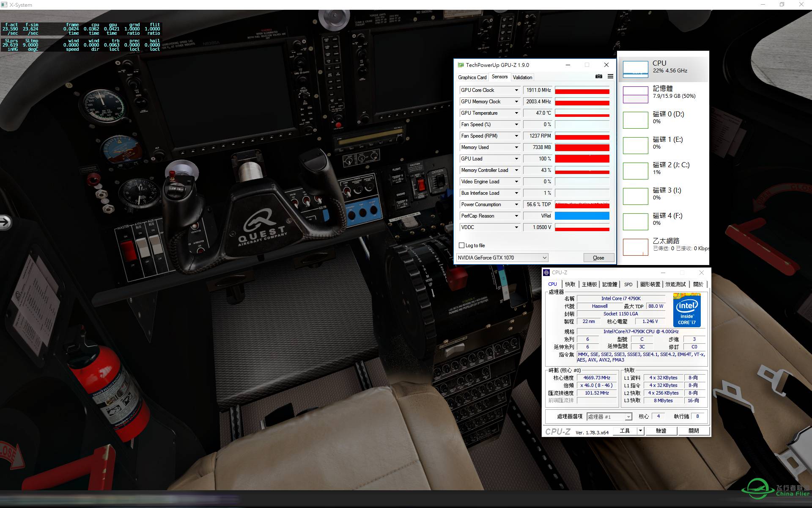Open GPU Temperature sensor dropdown
This screenshot has width=812, height=508.
(516, 113)
